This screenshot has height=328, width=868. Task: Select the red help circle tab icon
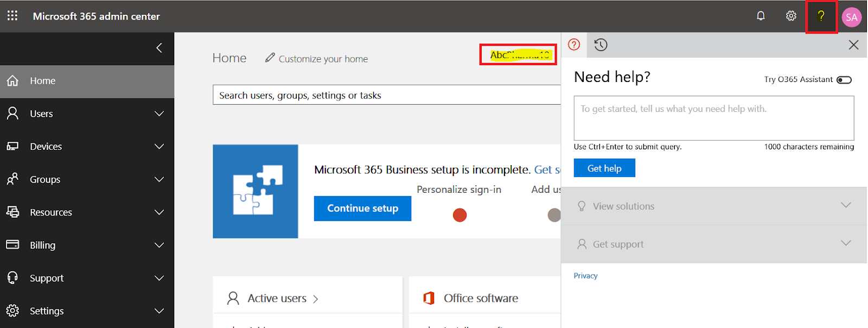574,45
